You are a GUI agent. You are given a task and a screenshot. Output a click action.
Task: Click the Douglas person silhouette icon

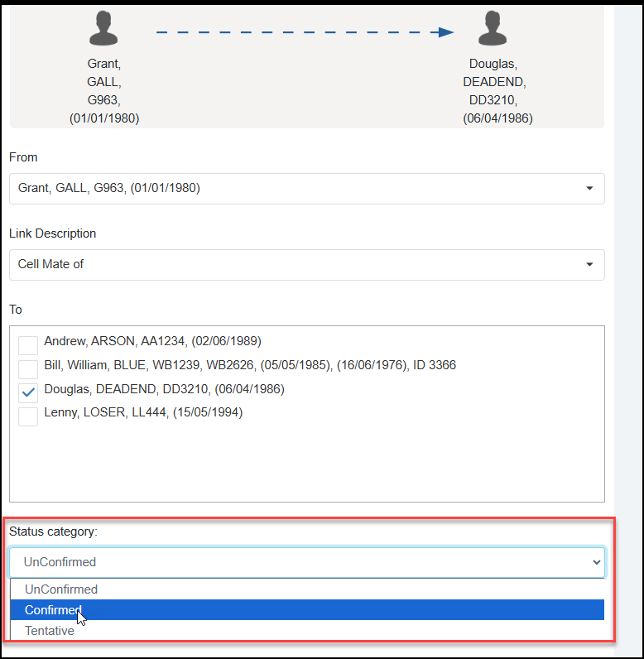[x=492, y=29]
